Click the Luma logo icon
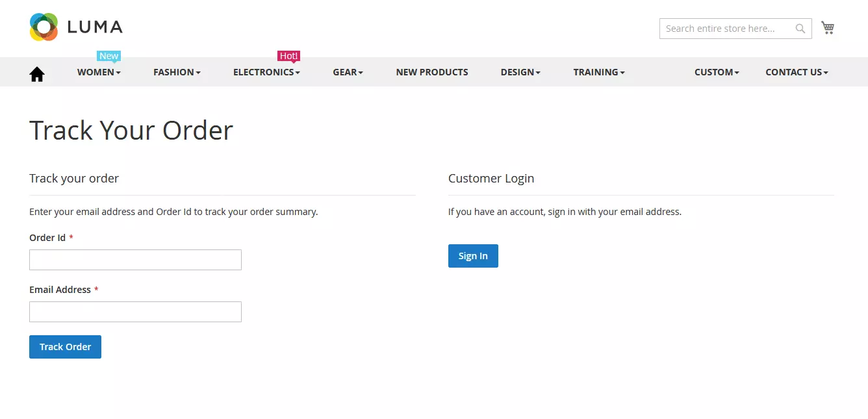 click(x=44, y=27)
